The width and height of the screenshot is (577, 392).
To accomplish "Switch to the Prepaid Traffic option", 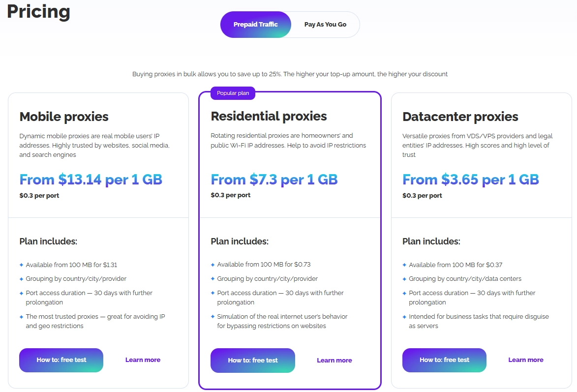I will click(x=256, y=25).
